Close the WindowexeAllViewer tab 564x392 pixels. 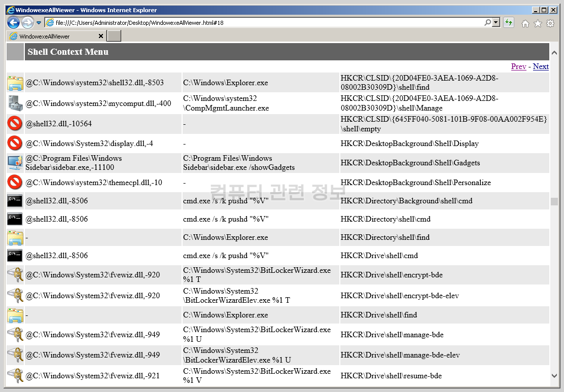(101, 36)
